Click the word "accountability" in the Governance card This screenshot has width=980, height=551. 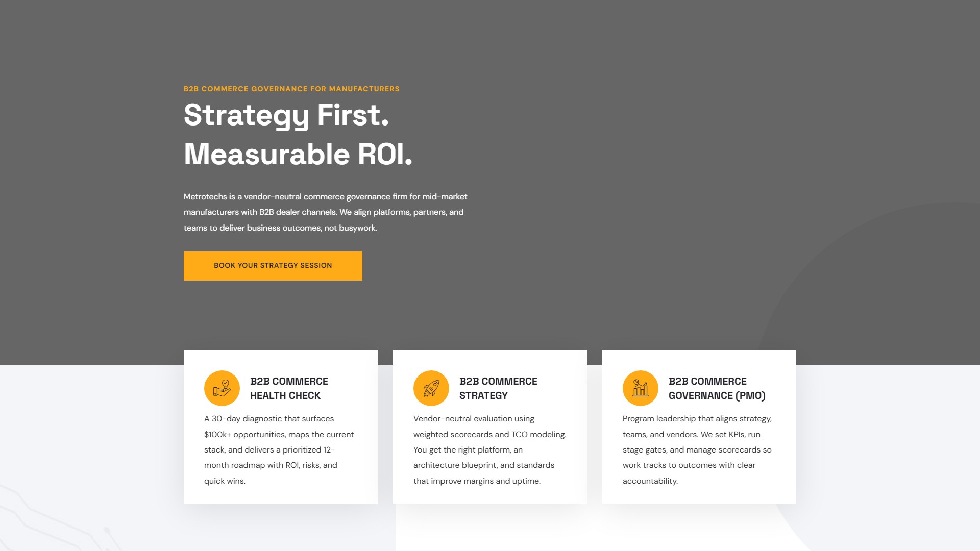(x=649, y=481)
